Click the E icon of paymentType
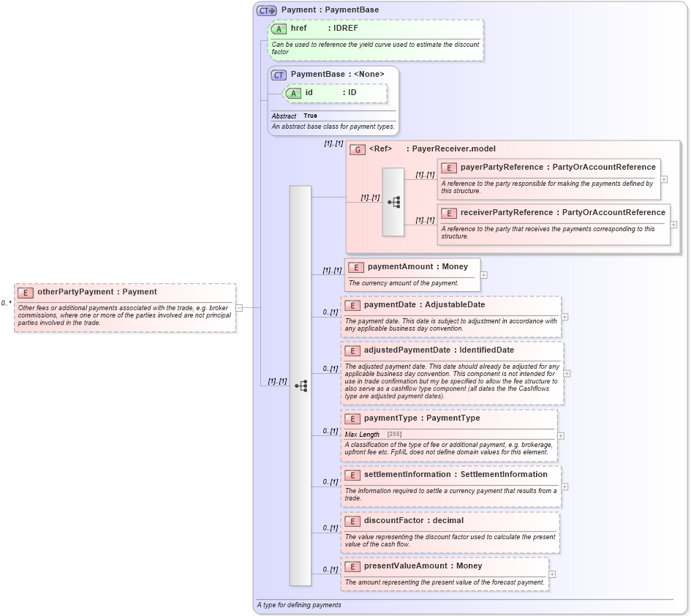Screen dimensions: 691x616 tap(352, 418)
